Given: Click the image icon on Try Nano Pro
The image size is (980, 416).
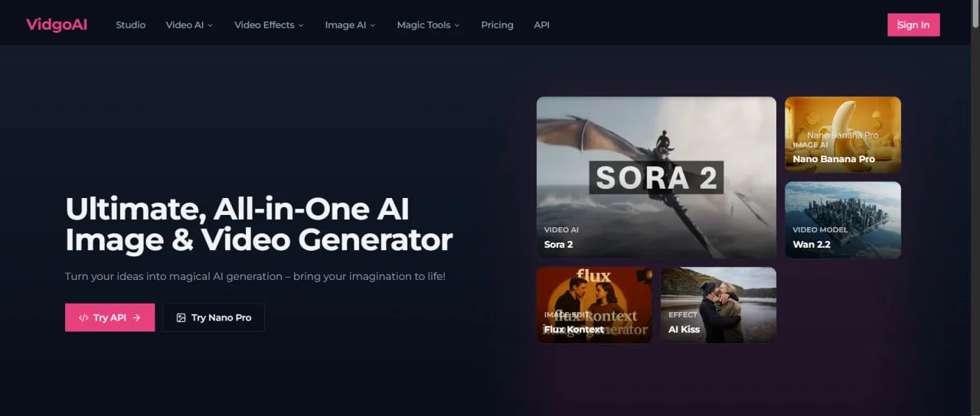Looking at the screenshot, I should (181, 317).
